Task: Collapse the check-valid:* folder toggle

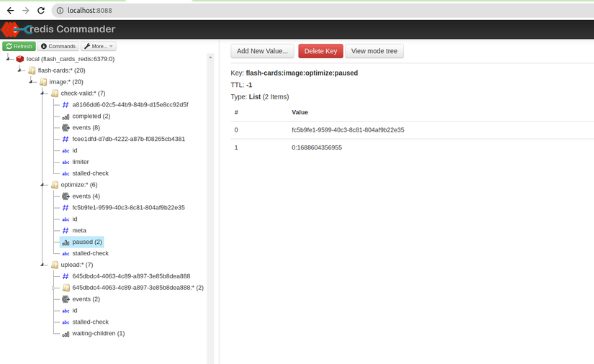Action: [42, 93]
